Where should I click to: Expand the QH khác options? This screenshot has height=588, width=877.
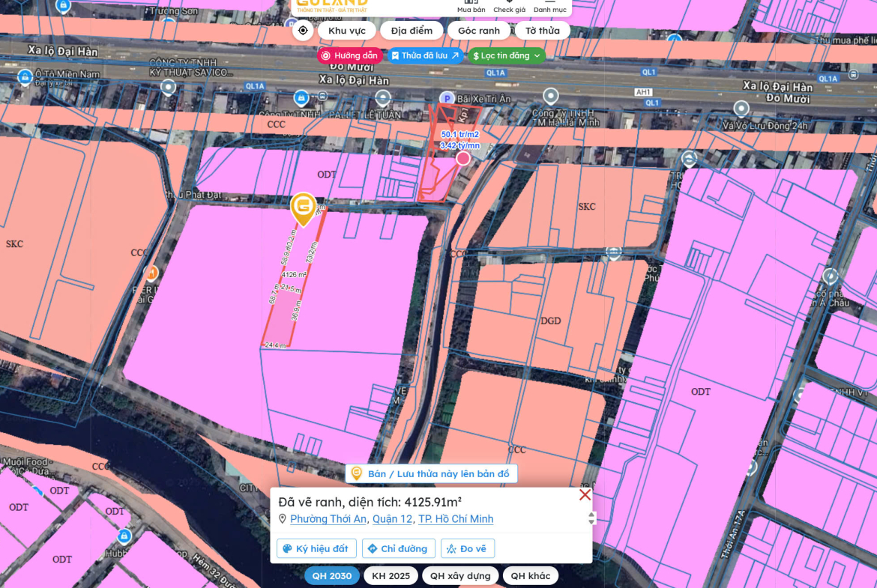click(x=531, y=576)
